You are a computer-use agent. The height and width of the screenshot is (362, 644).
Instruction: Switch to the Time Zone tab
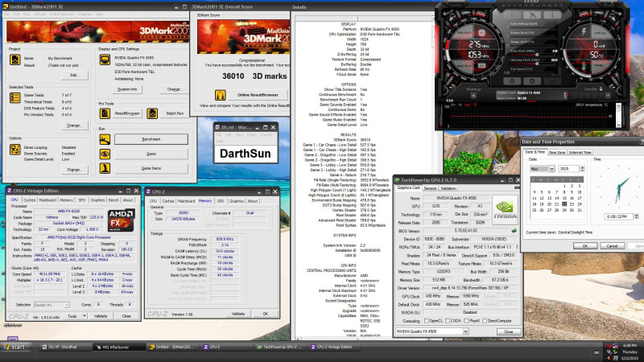click(x=557, y=152)
